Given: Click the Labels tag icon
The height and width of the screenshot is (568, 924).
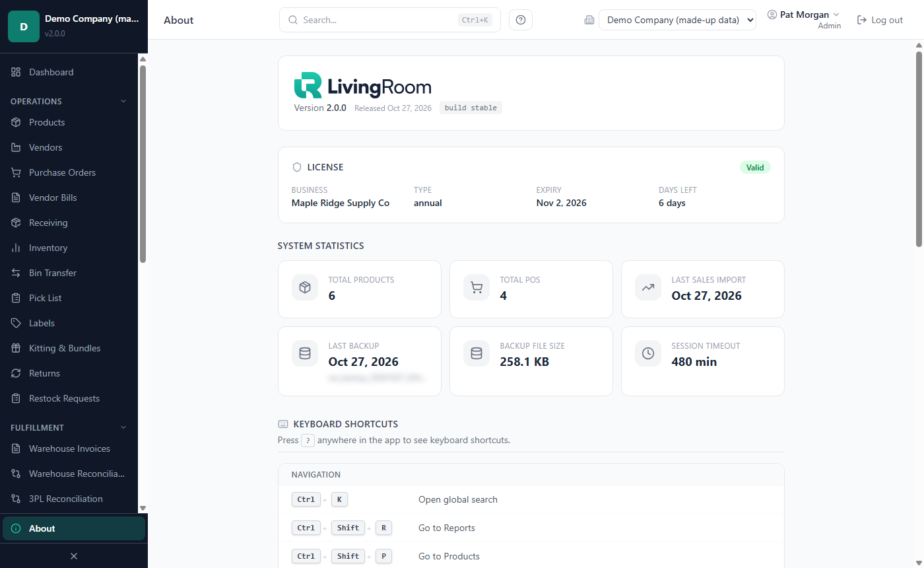Looking at the screenshot, I should pos(16,323).
